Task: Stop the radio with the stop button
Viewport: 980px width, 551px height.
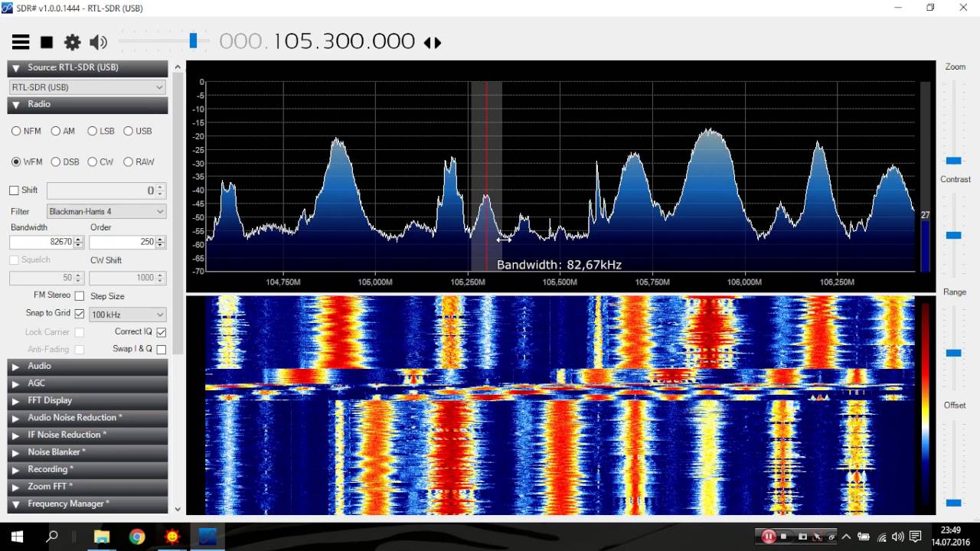Action: pos(47,42)
